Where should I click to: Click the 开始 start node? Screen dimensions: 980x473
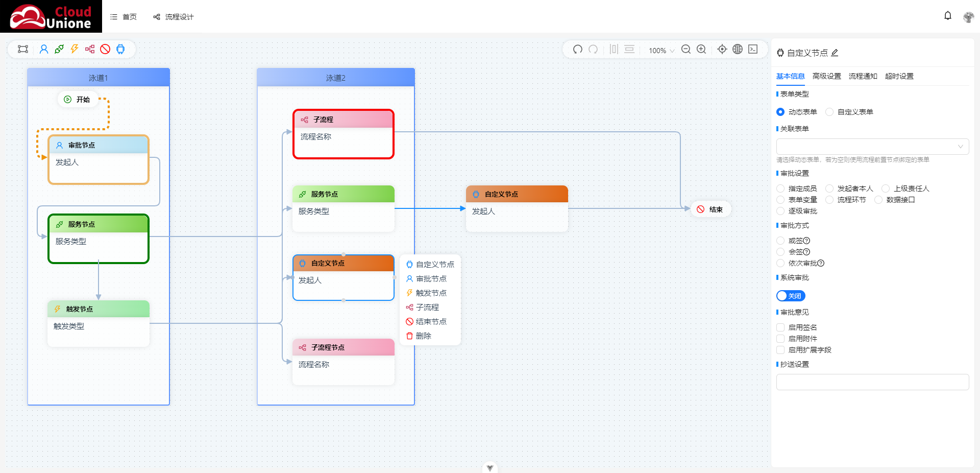78,100
